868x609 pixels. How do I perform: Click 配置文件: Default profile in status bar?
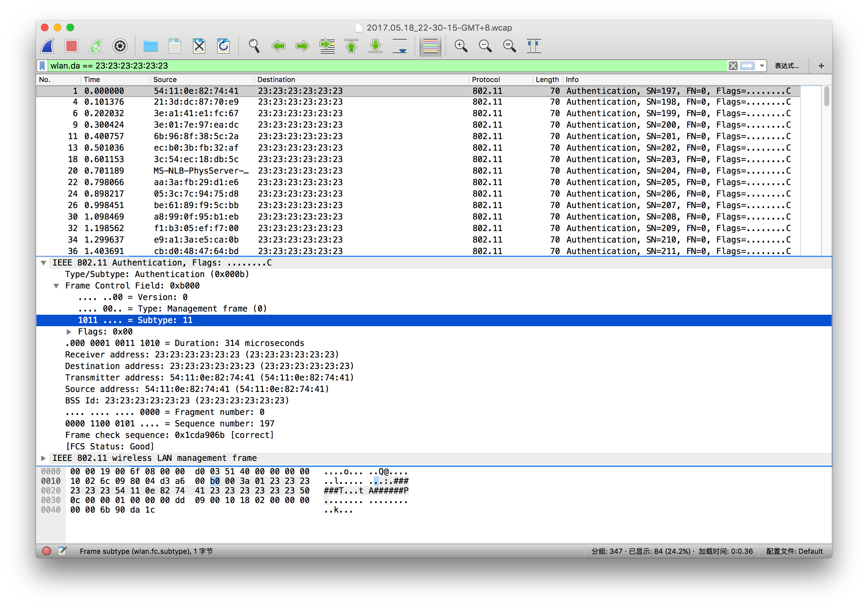point(795,552)
